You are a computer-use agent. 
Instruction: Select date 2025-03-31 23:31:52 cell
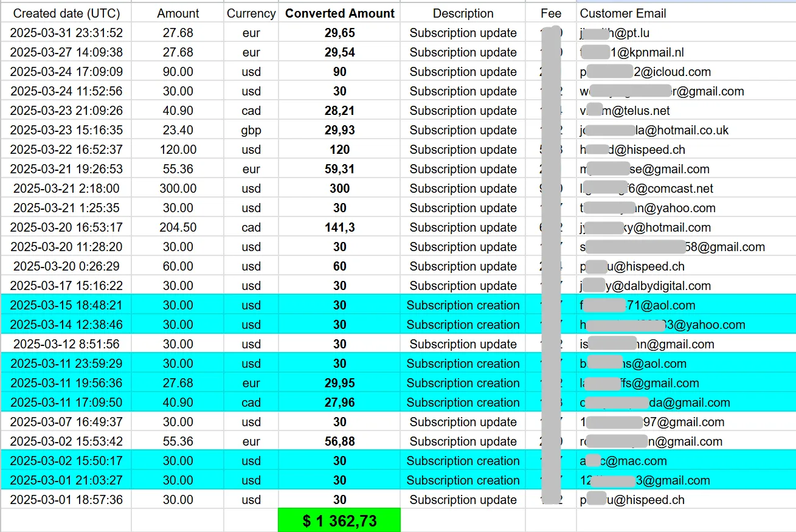(66, 33)
